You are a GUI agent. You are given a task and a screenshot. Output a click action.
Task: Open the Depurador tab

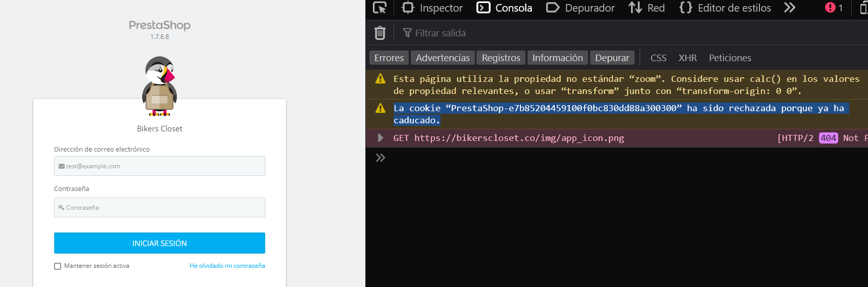(581, 8)
